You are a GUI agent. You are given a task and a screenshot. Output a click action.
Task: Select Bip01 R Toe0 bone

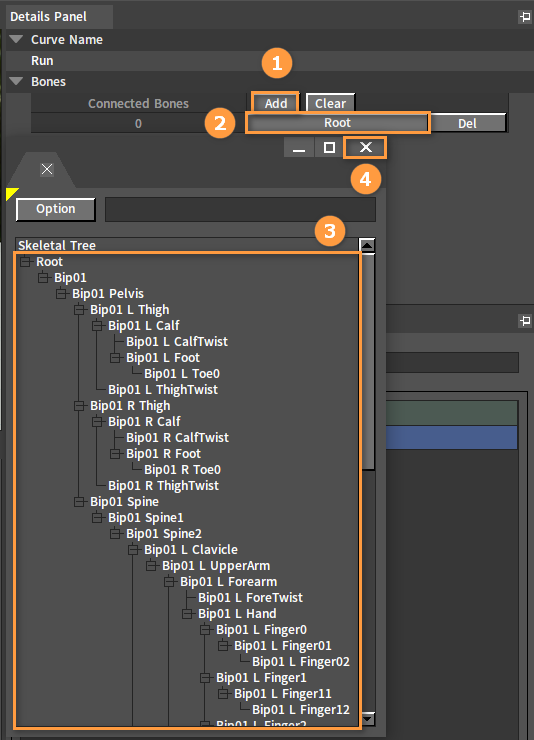(182, 470)
